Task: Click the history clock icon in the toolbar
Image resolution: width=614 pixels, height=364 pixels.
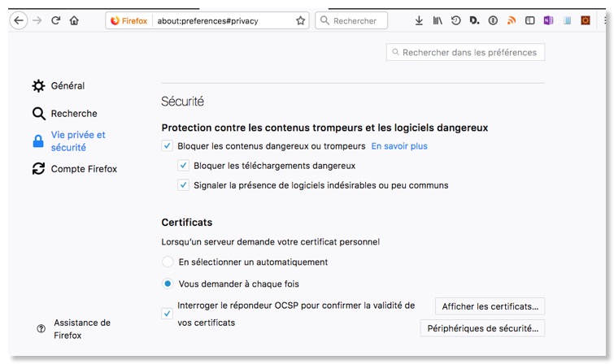Action: (x=455, y=20)
